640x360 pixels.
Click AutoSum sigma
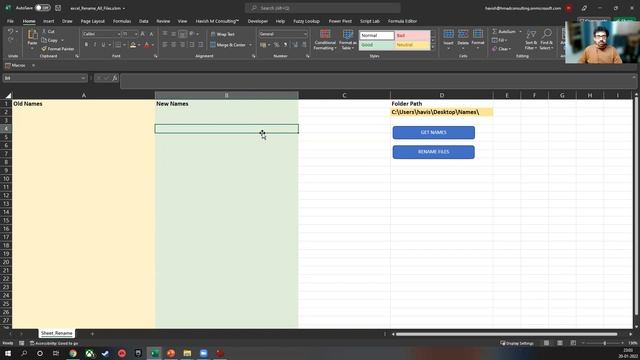(x=495, y=31)
